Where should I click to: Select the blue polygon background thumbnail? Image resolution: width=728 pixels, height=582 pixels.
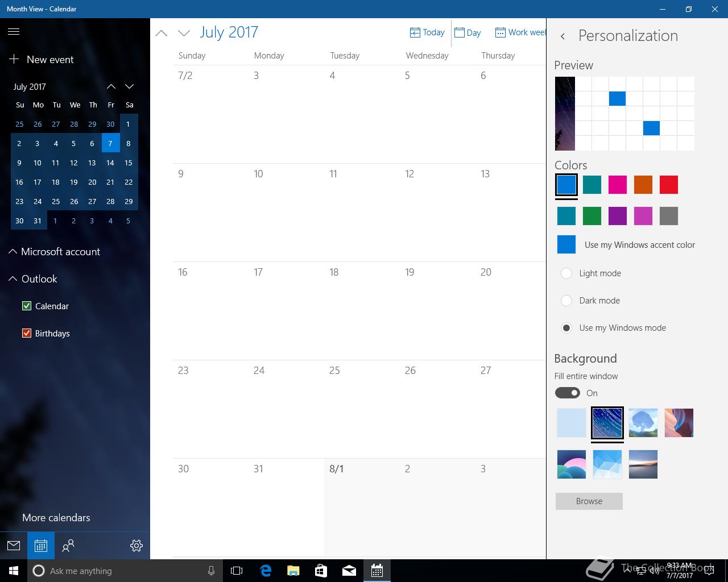(607, 464)
